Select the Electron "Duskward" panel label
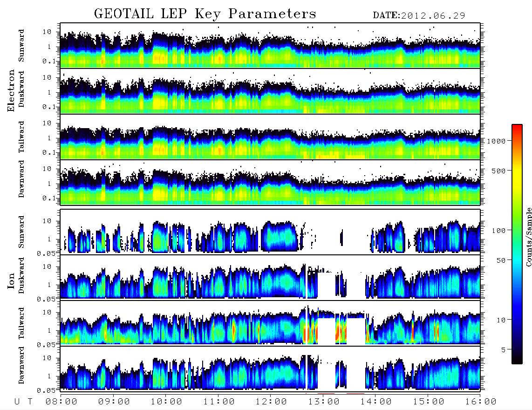Image resolution: width=532 pixels, height=410 pixels. click(x=21, y=89)
